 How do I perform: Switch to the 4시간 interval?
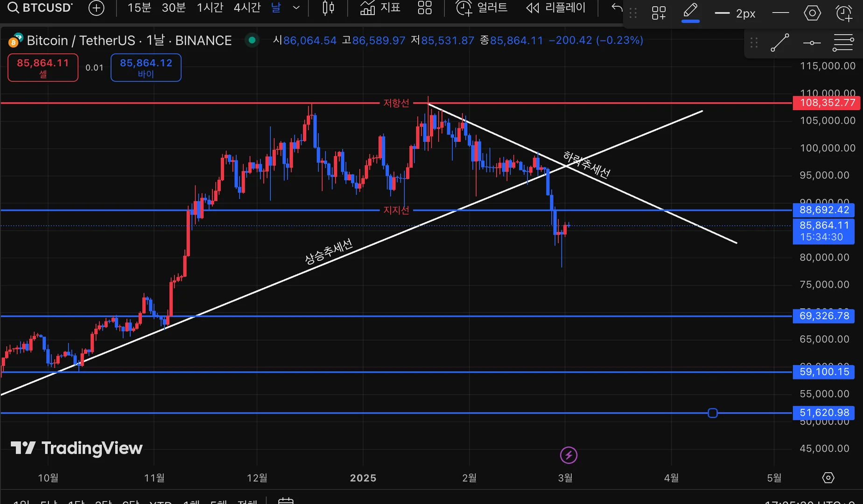(247, 7)
